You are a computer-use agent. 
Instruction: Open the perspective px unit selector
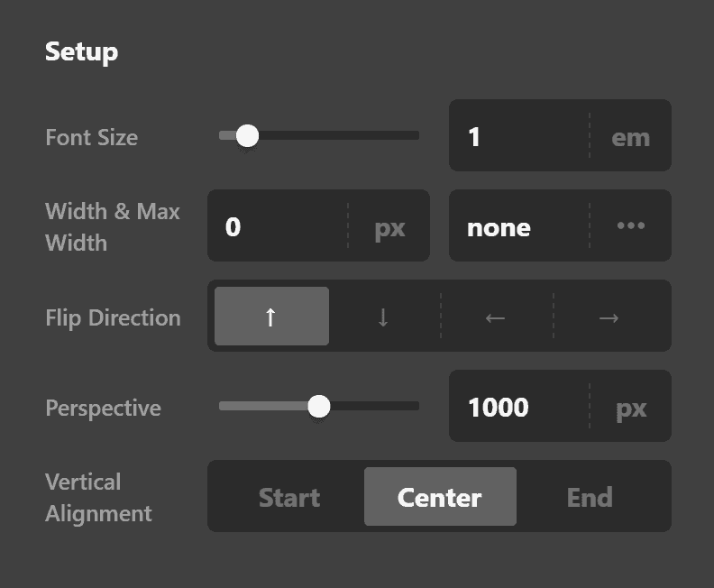631,407
